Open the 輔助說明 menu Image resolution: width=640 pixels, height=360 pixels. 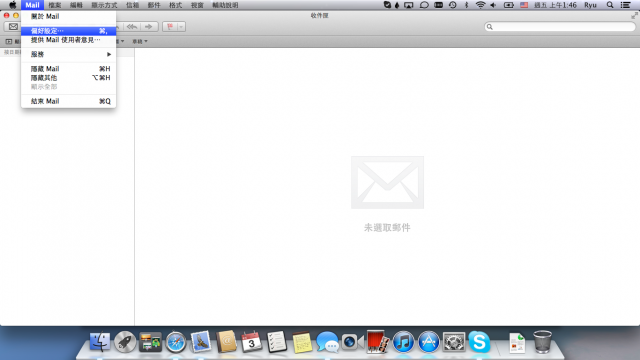tap(225, 5)
